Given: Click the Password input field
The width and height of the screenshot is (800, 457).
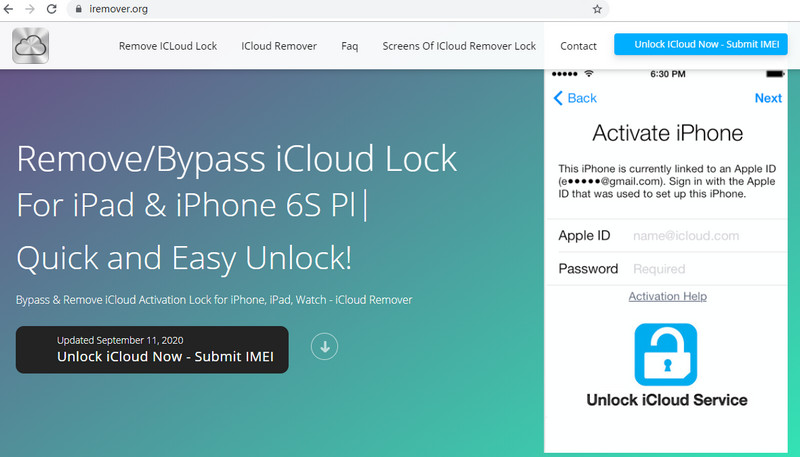Looking at the screenshot, I should pyautogui.click(x=700, y=269).
